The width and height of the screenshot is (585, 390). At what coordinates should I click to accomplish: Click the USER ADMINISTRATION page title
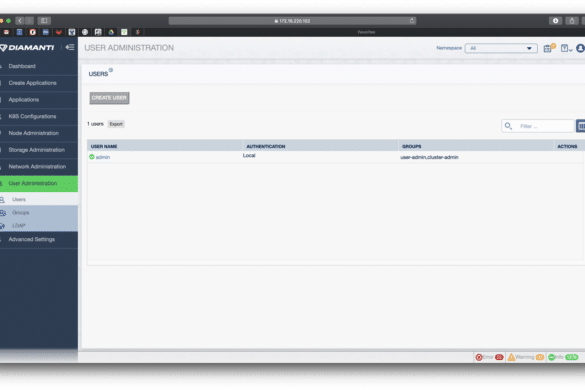129,48
